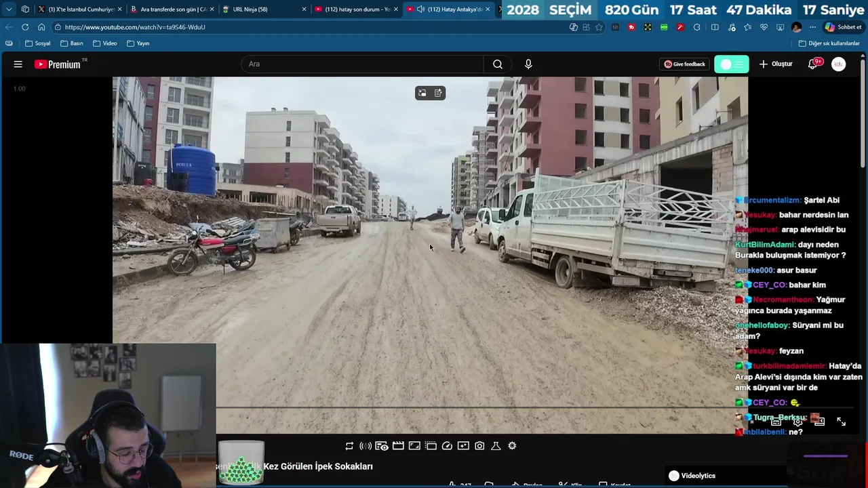The image size is (868, 488).
Task: Open the Give feedback button
Action: (685, 64)
